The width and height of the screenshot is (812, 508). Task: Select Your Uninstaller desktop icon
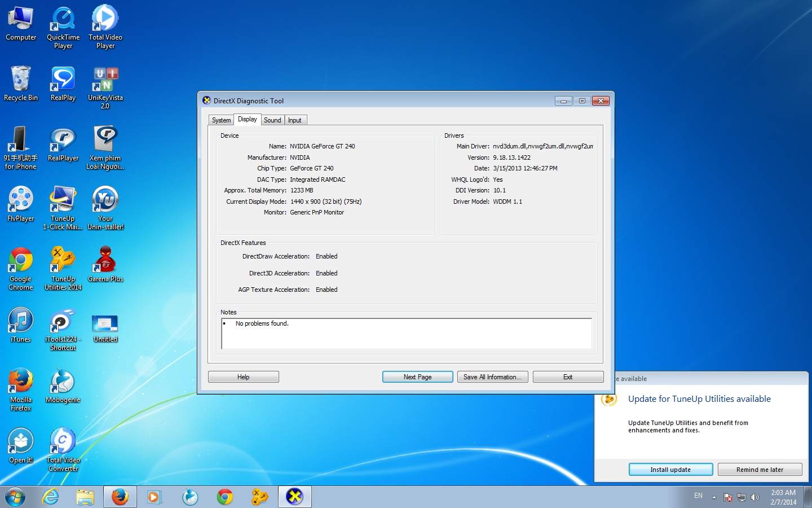point(105,208)
